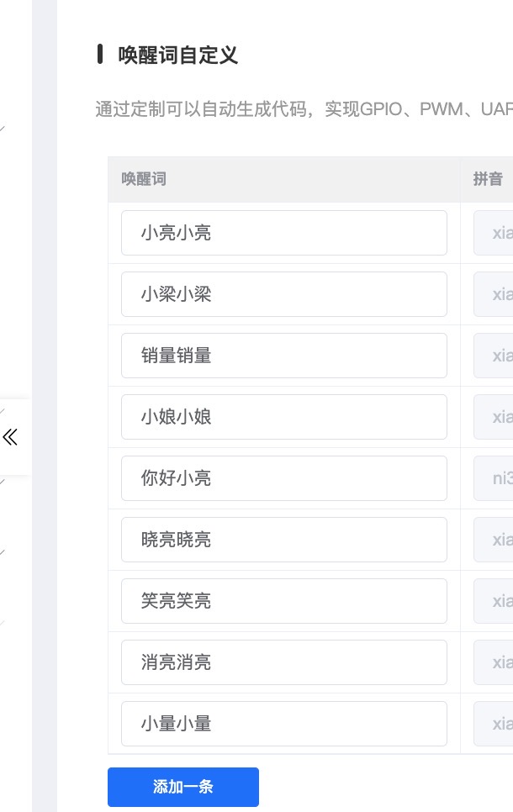Click the 你好小亮 wake word field

(283, 477)
